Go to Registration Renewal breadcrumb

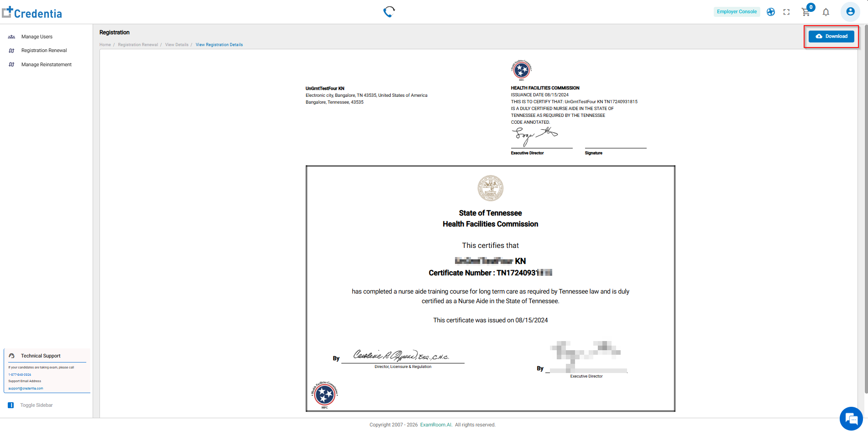pyautogui.click(x=138, y=45)
